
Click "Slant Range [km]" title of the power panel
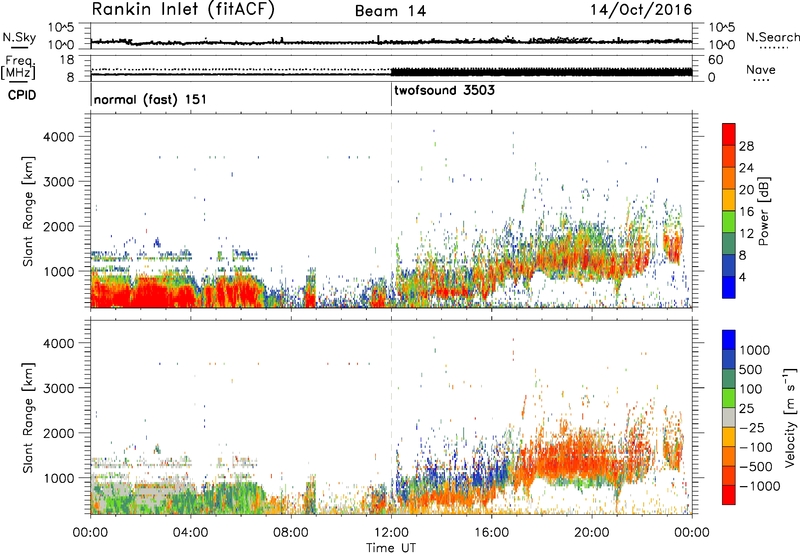[x=28, y=211]
